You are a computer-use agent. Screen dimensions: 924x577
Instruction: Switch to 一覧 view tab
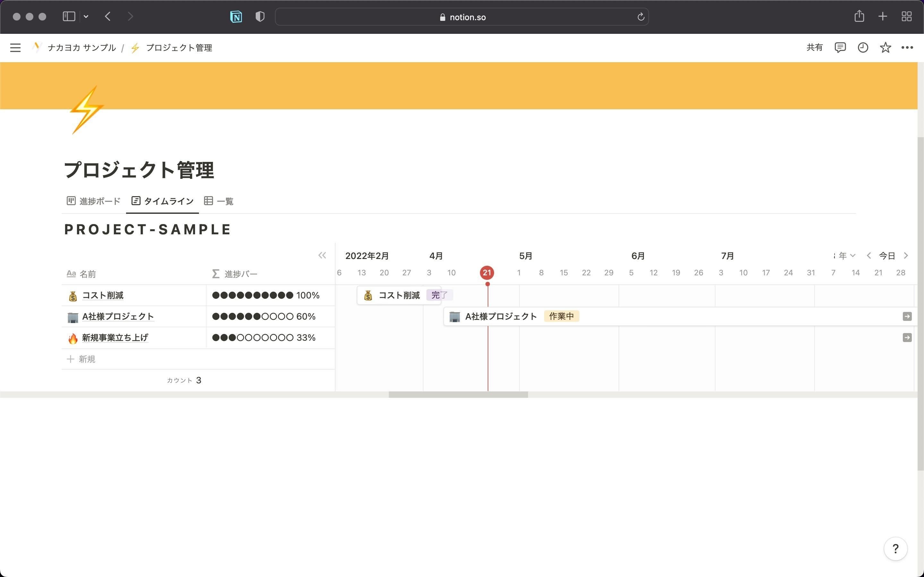tap(219, 201)
